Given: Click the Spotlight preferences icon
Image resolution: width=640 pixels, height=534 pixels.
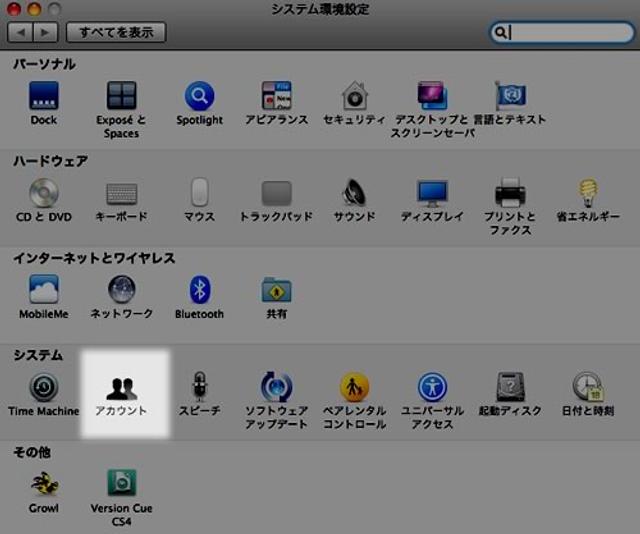Looking at the screenshot, I should 199,97.
